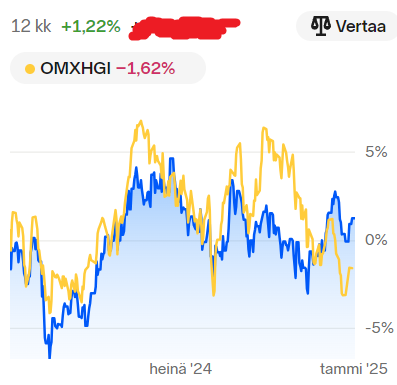Click the 0% axis label
The image size is (397, 385).
pos(376,240)
